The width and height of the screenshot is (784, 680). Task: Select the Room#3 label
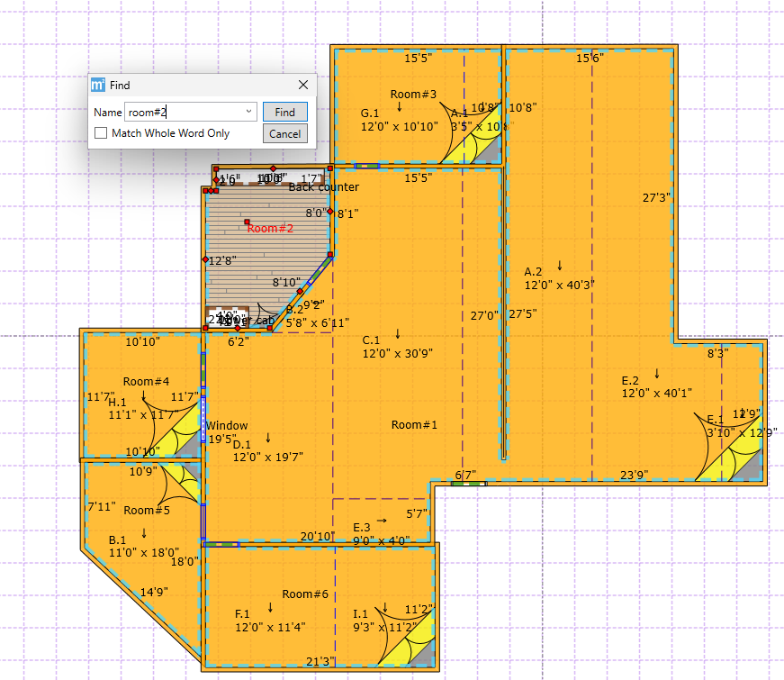413,94
